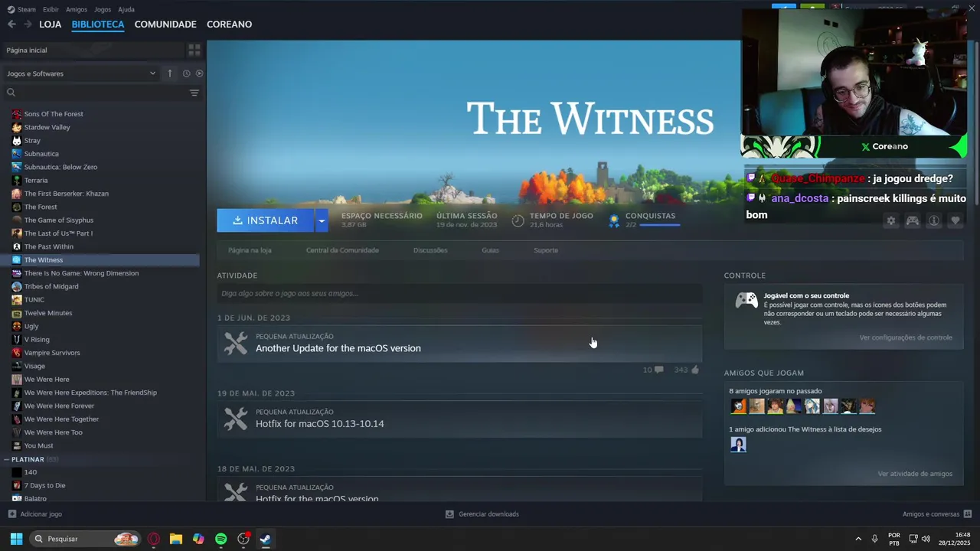Click the library search field
980x551 pixels.
pyautogui.click(x=96, y=93)
